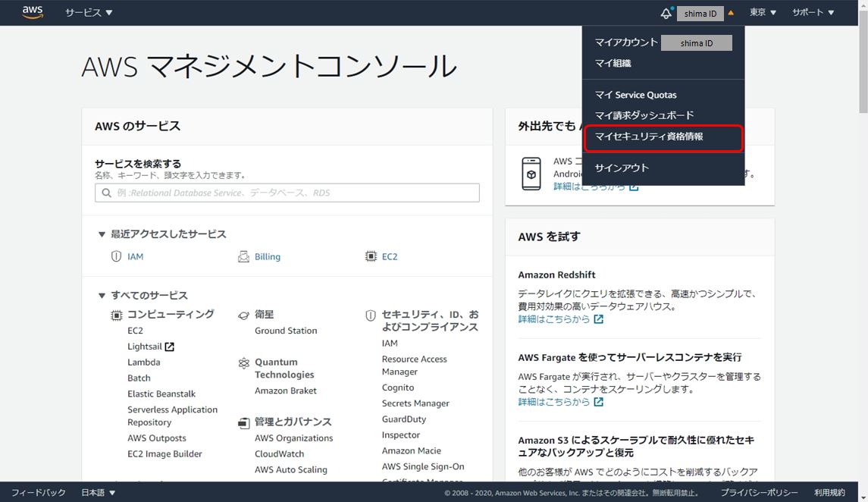868x502 pixels.
Task: Click the 管理とガバナンス category icon
Action: [243, 423]
